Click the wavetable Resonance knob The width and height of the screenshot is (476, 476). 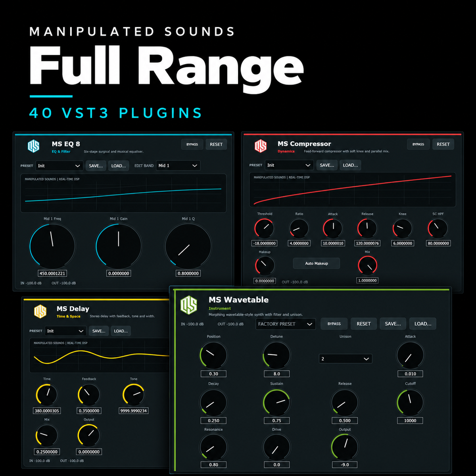click(213, 447)
